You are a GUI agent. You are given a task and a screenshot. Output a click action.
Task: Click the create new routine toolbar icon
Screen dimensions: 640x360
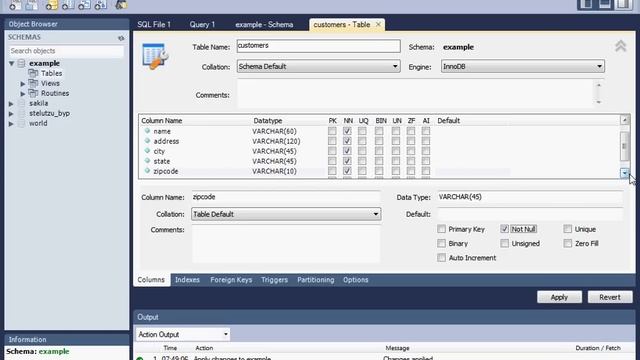[100, 5]
